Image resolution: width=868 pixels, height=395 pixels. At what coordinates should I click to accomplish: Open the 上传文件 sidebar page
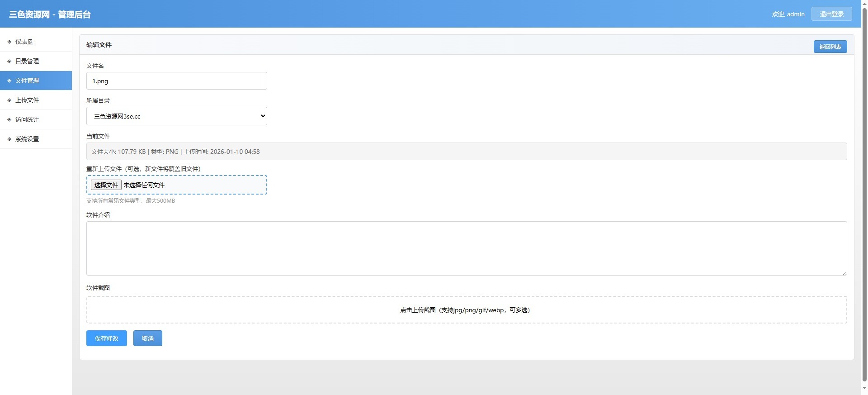[27, 100]
